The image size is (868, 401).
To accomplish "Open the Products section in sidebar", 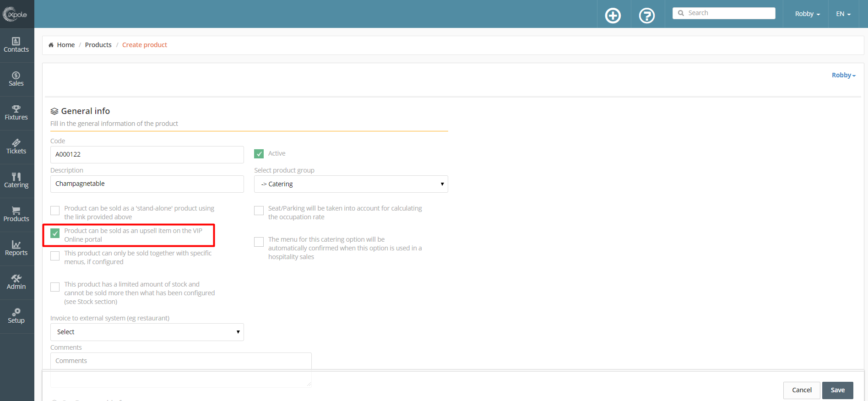I will click(x=16, y=214).
